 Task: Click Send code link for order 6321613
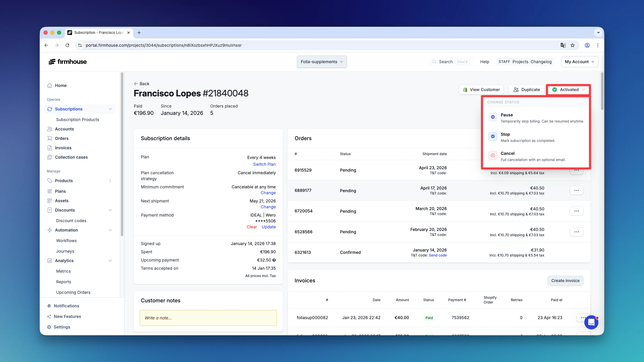pyautogui.click(x=438, y=255)
